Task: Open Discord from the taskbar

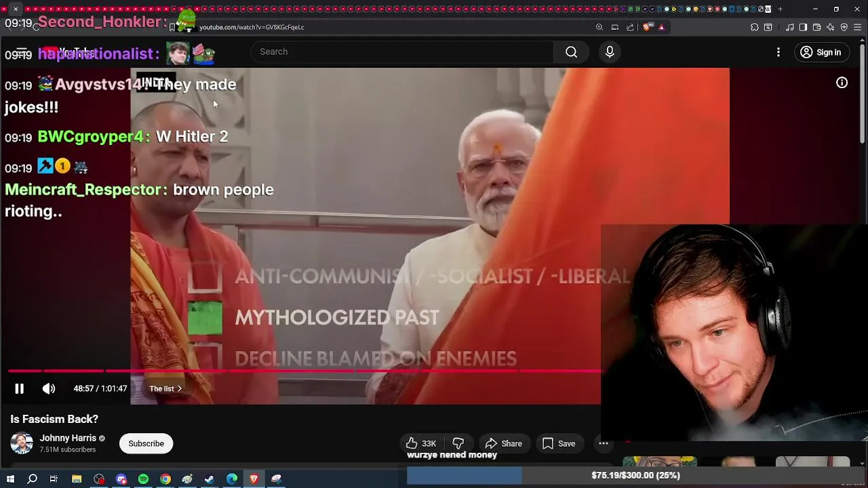Action: pos(121,479)
